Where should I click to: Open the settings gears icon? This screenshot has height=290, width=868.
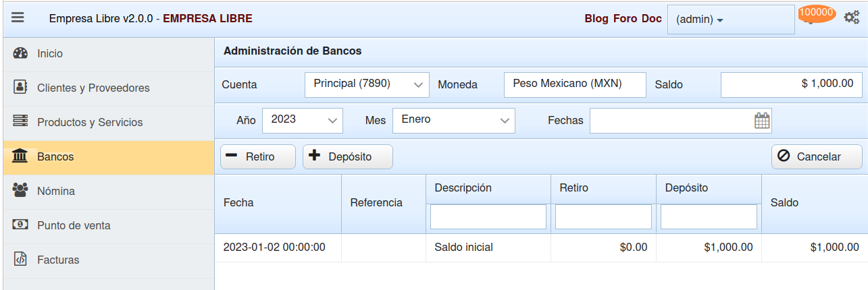click(851, 18)
